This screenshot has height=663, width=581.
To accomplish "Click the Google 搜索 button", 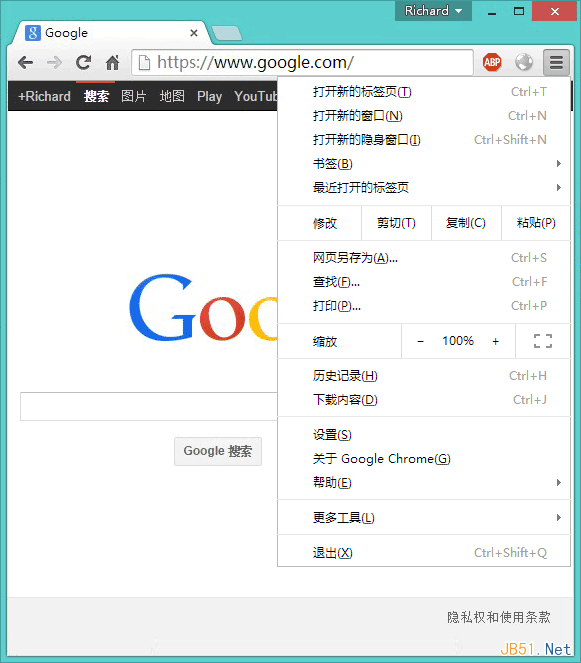I will coord(218,451).
